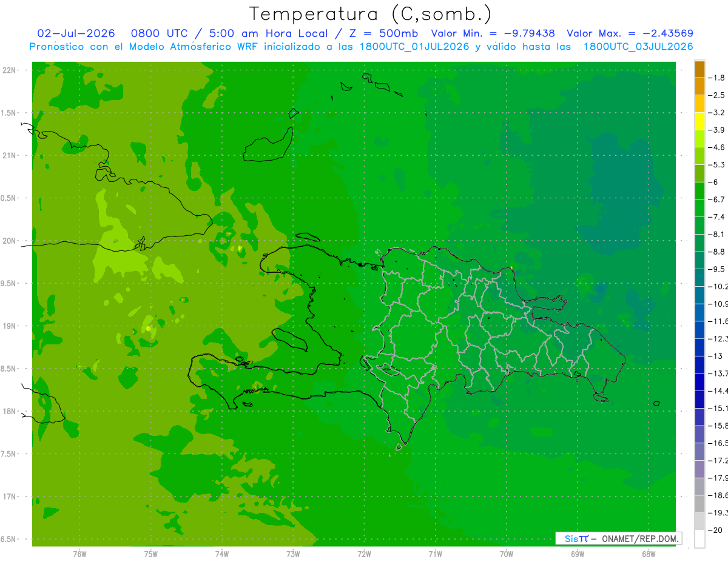Click the '74W' longitude label
Screen dimensions: 728x562
pos(222,554)
